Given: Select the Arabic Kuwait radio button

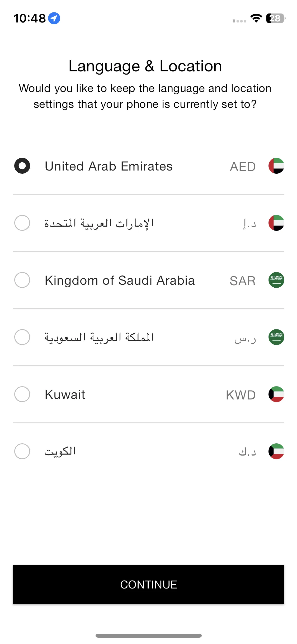Looking at the screenshot, I should tap(22, 451).
